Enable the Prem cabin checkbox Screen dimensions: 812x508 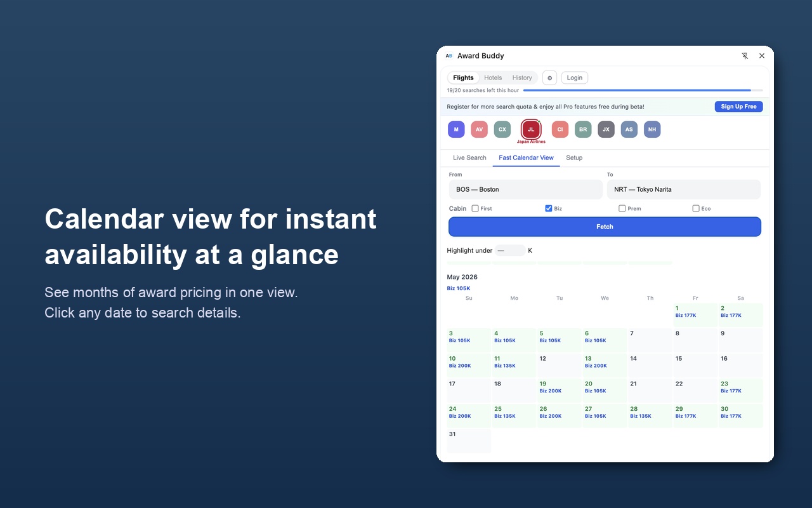(622, 208)
